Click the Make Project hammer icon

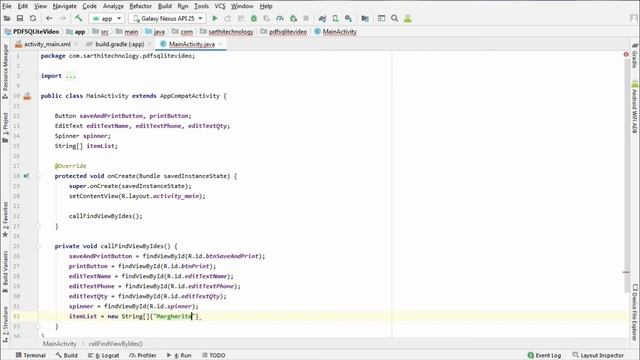coord(78,18)
